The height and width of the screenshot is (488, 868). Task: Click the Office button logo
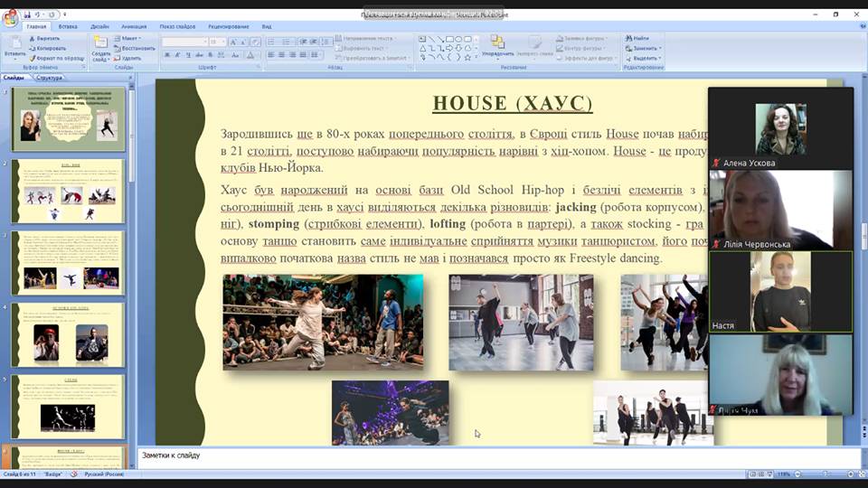tap(11, 17)
